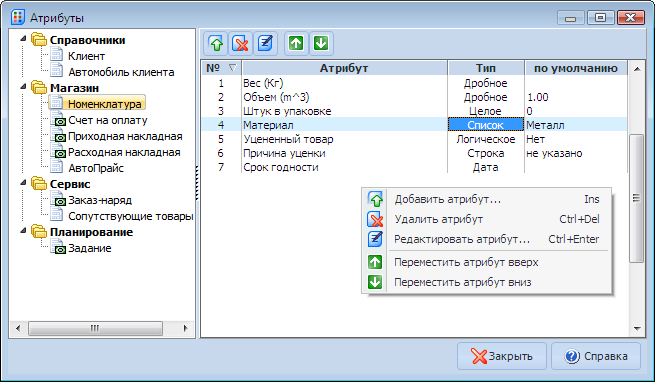Click the document icon beside Задание

coord(58,247)
